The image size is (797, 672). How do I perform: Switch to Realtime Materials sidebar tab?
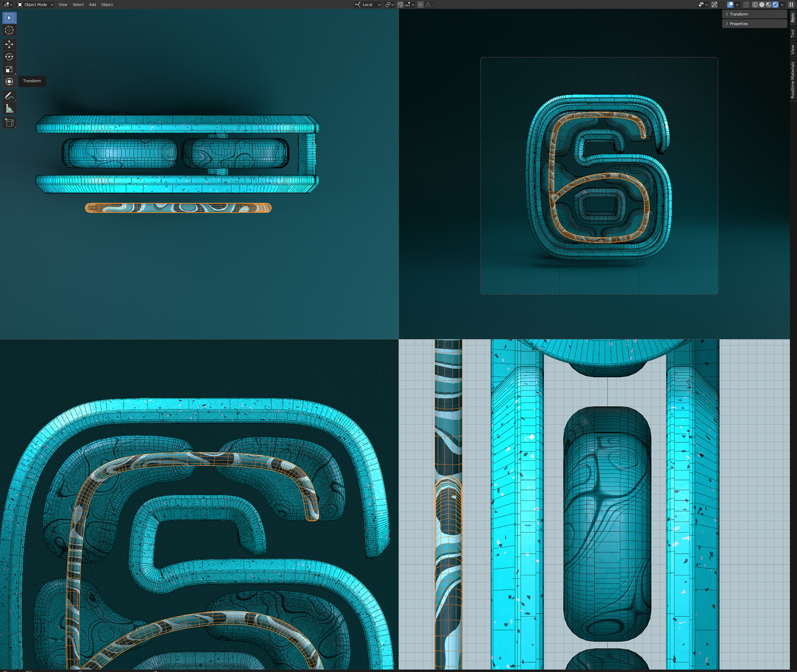coord(792,80)
